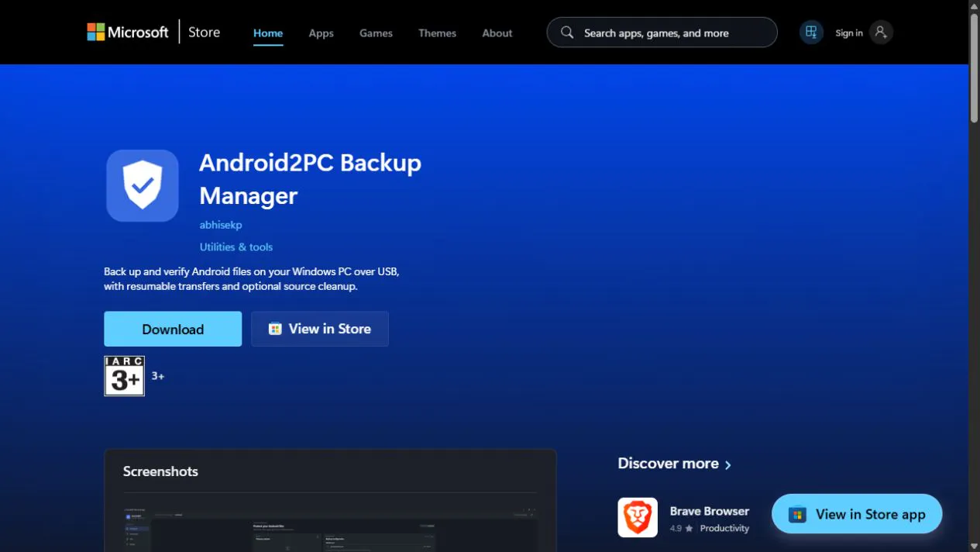Click the View in Store button

[320, 329]
